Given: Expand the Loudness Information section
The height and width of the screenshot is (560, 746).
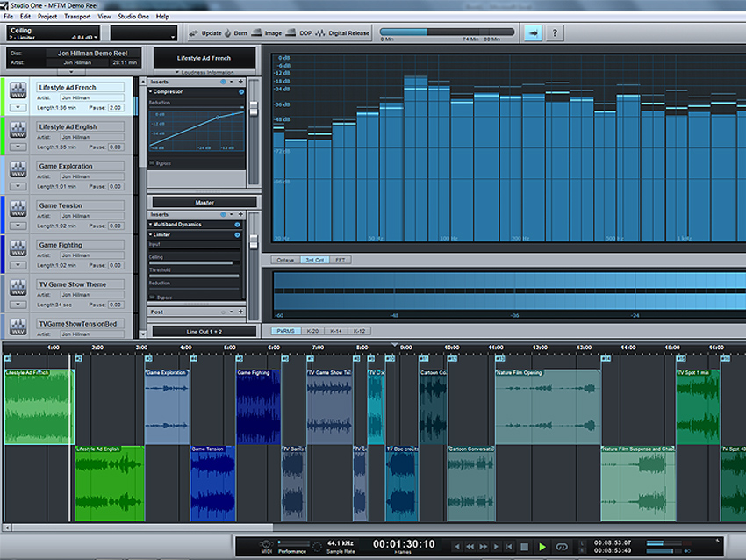Looking at the screenshot, I should point(204,72).
